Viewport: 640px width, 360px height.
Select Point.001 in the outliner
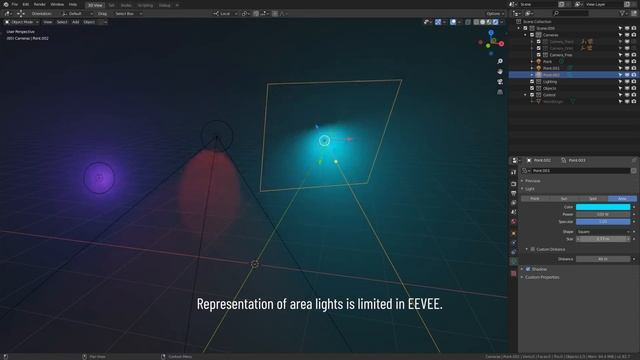click(x=551, y=68)
